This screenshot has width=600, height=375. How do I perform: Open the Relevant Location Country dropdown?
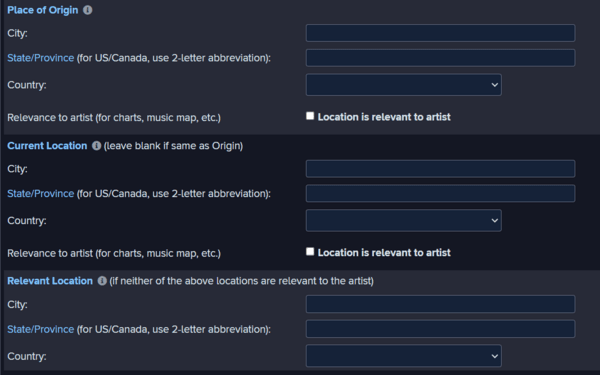pos(404,356)
